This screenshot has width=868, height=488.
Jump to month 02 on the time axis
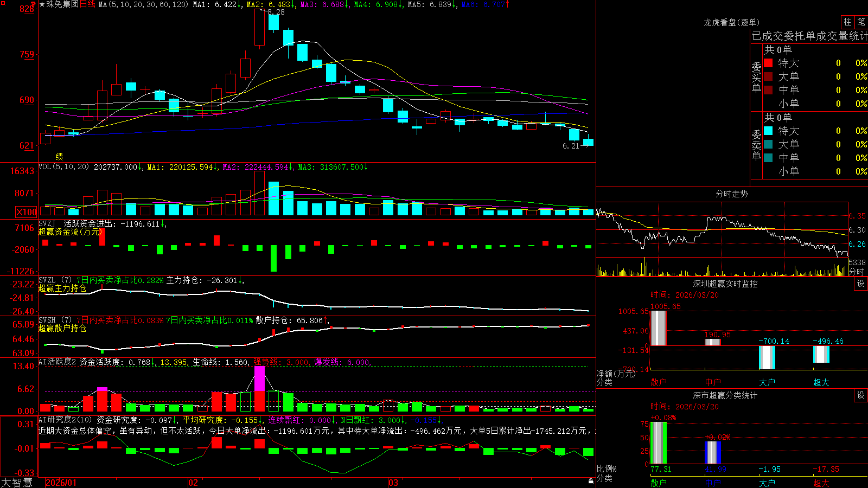pyautogui.click(x=193, y=483)
